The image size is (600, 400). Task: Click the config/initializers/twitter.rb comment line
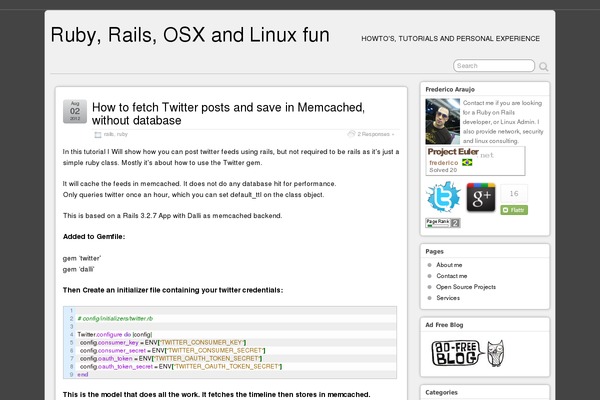115,318
